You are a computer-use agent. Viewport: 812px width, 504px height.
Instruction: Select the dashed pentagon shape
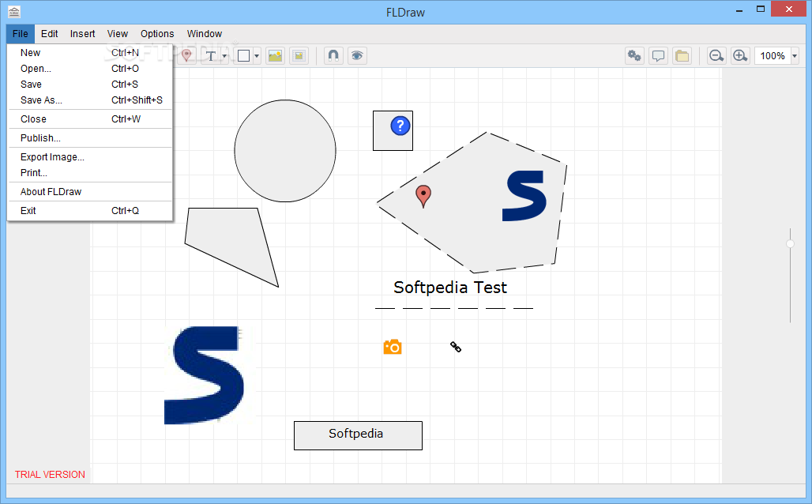point(472,202)
